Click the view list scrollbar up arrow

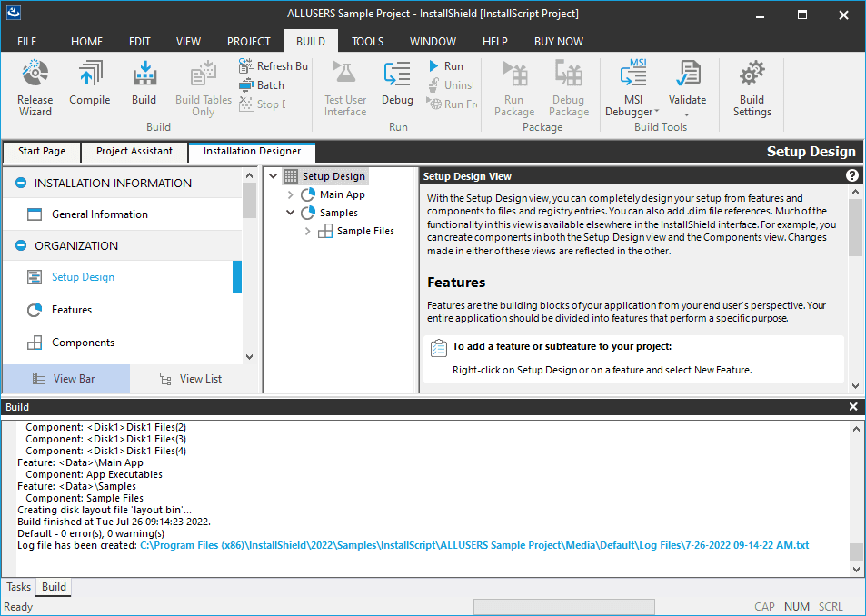click(249, 175)
